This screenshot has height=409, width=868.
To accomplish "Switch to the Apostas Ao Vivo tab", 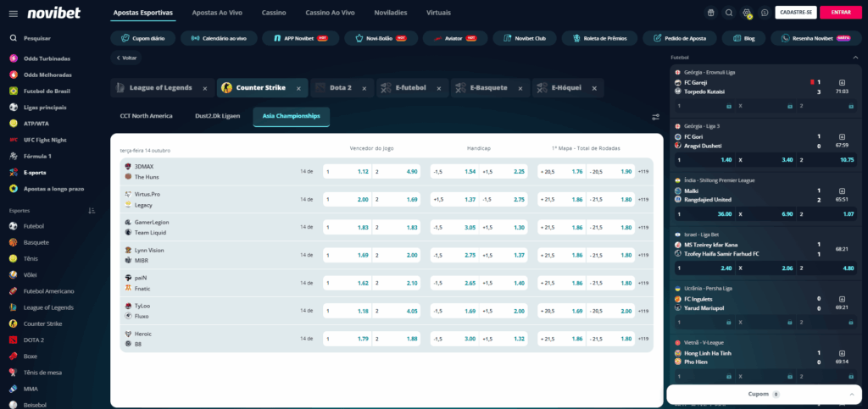I will (x=216, y=14).
